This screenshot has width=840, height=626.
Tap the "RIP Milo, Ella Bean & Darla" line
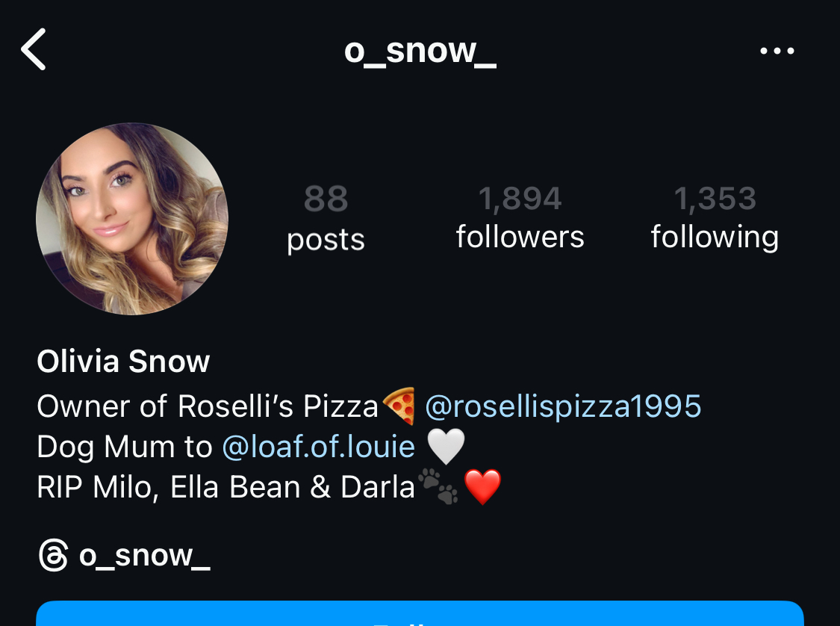tap(226, 487)
